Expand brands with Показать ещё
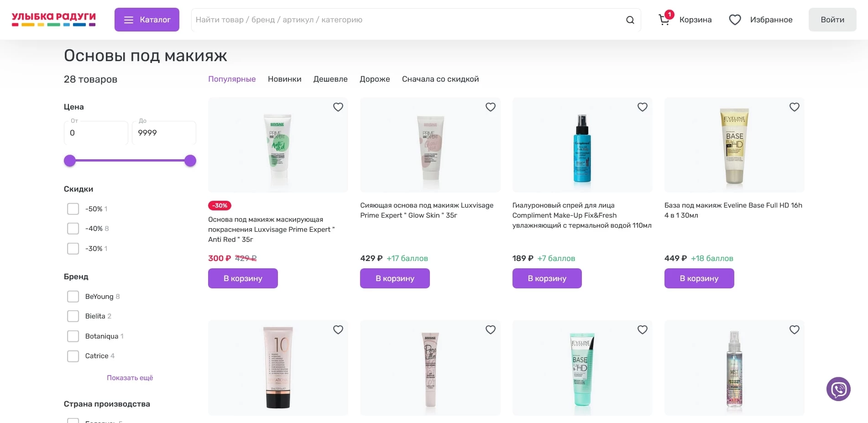868x423 pixels. (x=130, y=378)
